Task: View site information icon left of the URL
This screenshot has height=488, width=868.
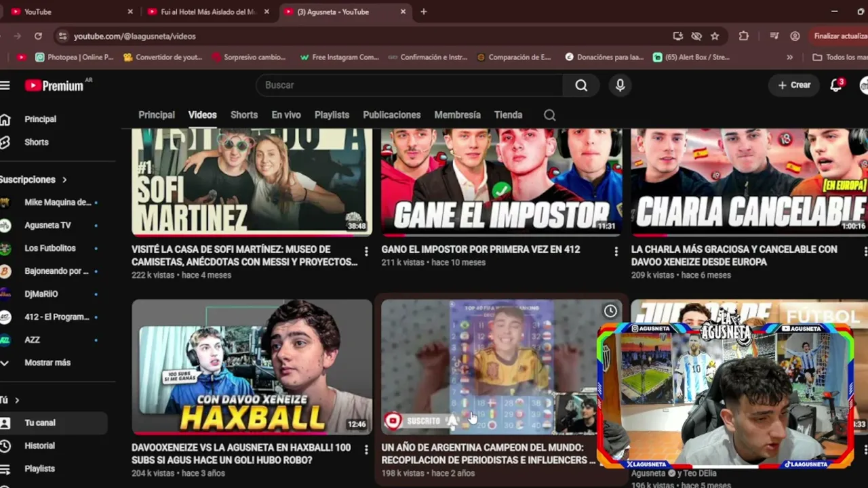Action: [x=62, y=36]
